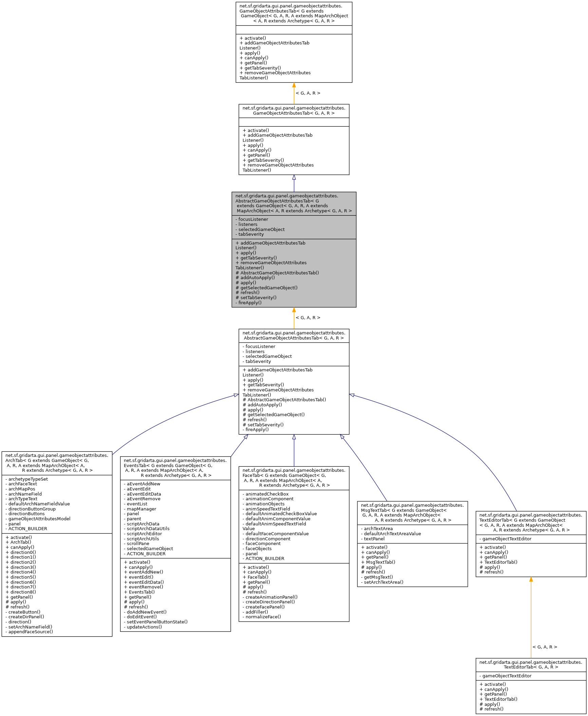Click the orange arrowhead under the gray class box
This screenshot has width=588, height=716.
coord(294,310)
